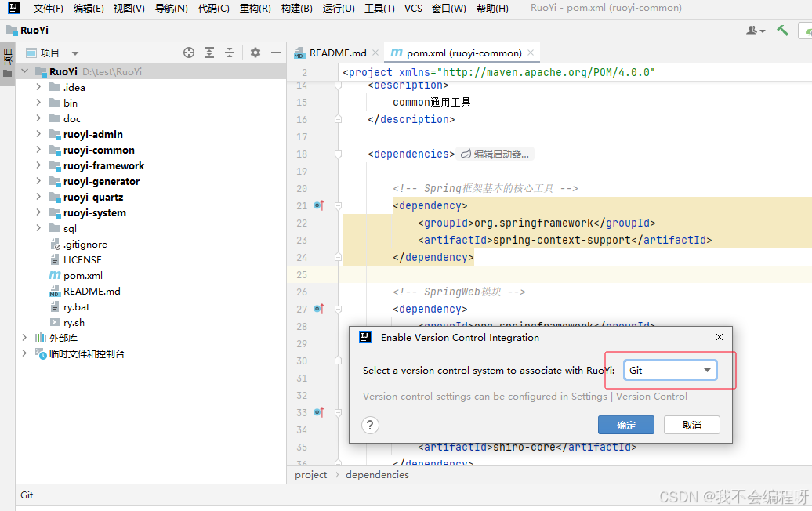Expand the ruoyi-framework module
This screenshot has height=511, width=812.
tap(38, 165)
